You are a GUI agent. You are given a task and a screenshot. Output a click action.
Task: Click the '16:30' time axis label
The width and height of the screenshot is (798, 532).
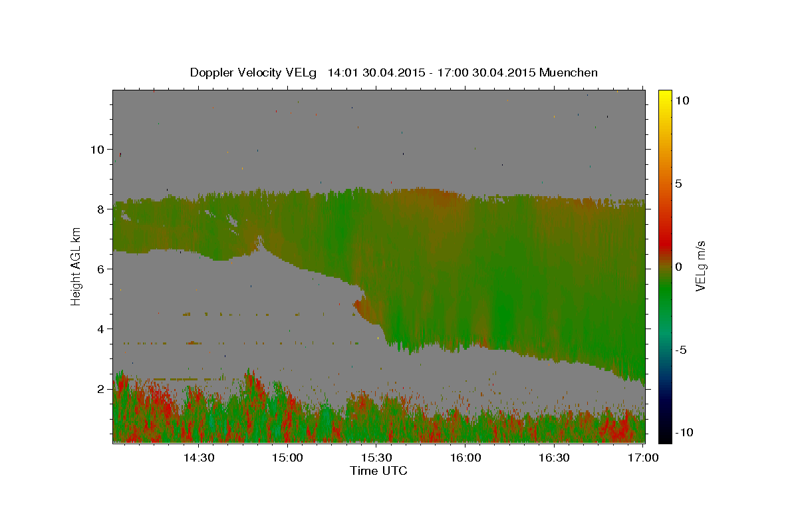point(555,458)
